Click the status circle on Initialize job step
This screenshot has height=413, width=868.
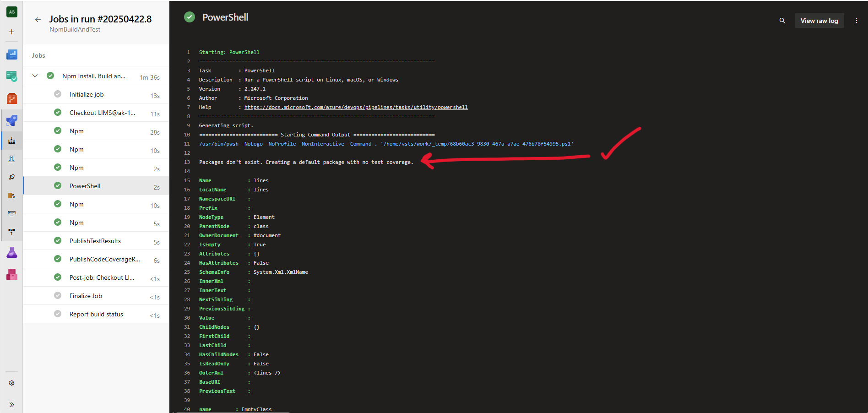tap(58, 93)
